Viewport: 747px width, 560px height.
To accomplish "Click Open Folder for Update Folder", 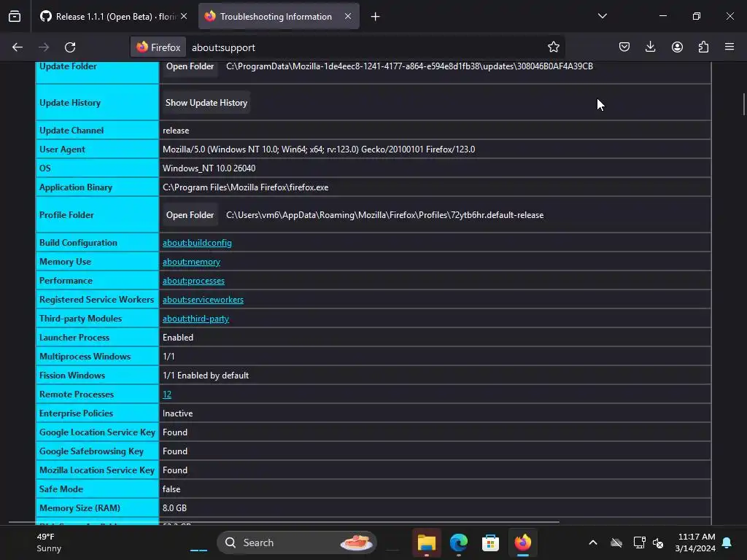I will [190, 66].
